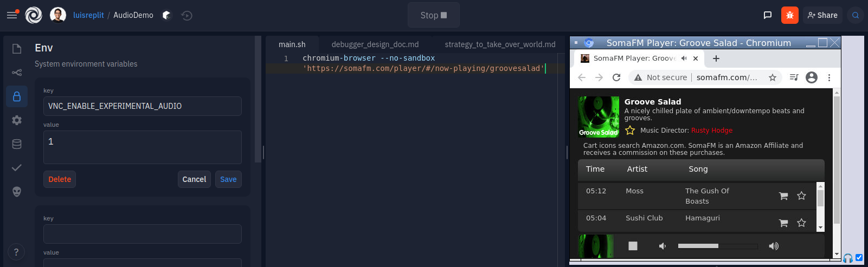Open the hamburger sidebar menu
868x267 pixels.
11,15
